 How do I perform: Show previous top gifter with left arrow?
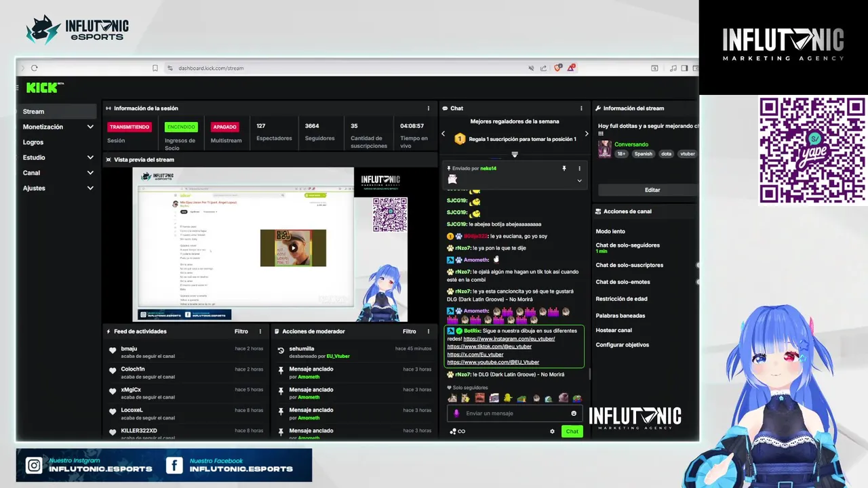(443, 134)
